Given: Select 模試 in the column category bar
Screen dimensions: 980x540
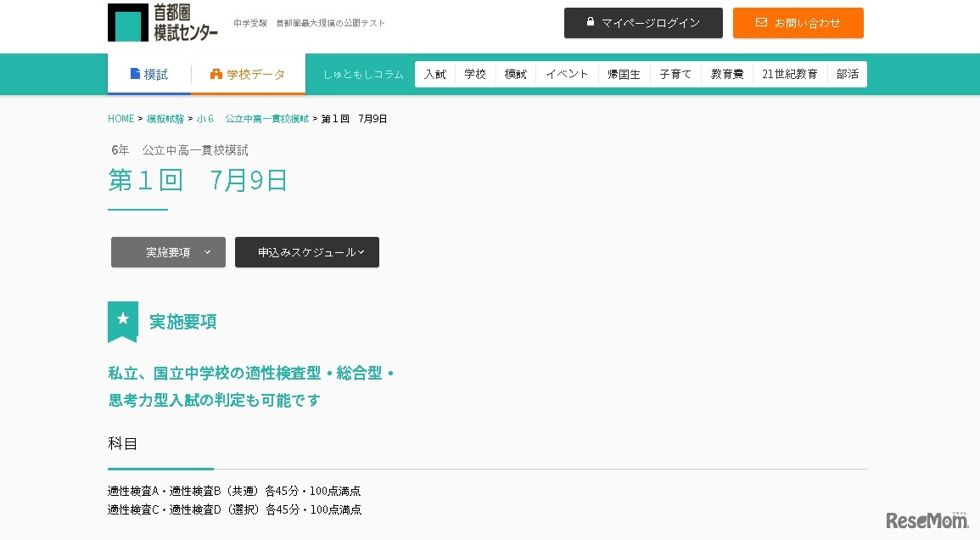Looking at the screenshot, I should pyautogui.click(x=516, y=75).
